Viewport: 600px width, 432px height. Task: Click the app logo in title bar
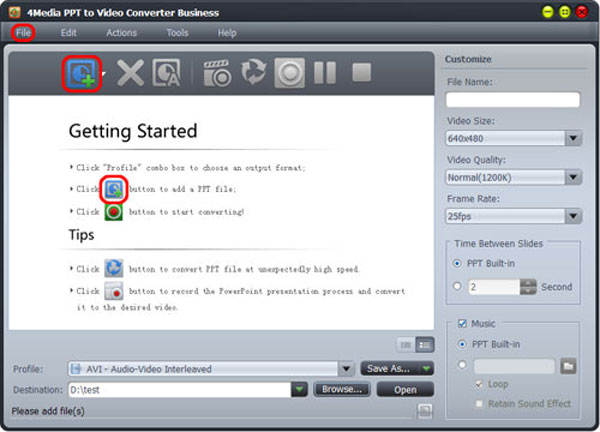tap(15, 12)
